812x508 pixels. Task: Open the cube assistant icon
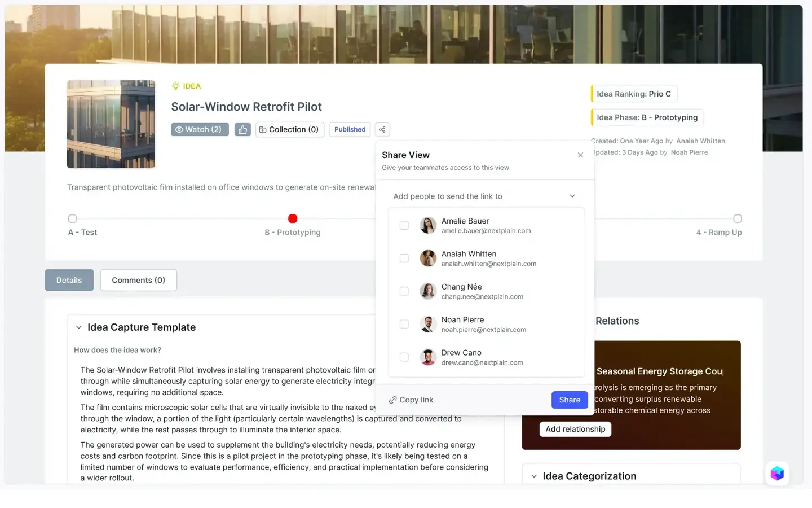(x=777, y=473)
